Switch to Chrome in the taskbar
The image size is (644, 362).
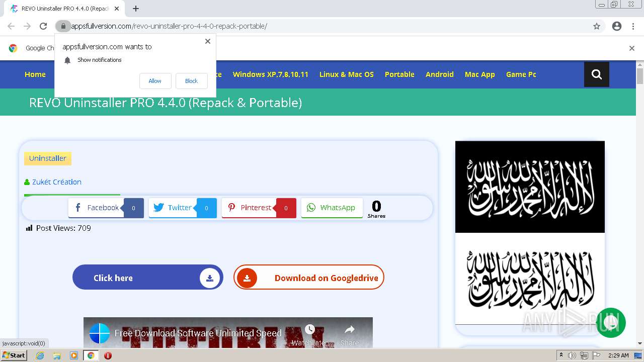pyautogui.click(x=91, y=355)
